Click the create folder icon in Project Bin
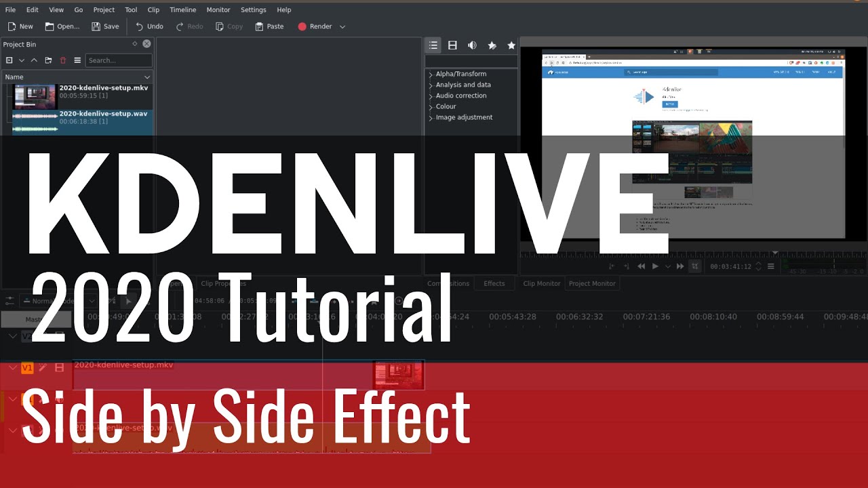Image resolution: width=868 pixels, height=488 pixels. pos(48,60)
